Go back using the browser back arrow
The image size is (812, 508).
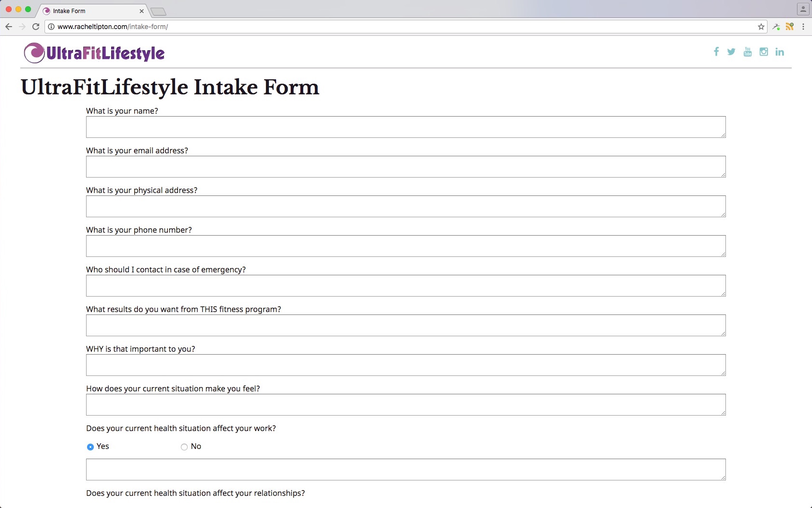(x=9, y=27)
